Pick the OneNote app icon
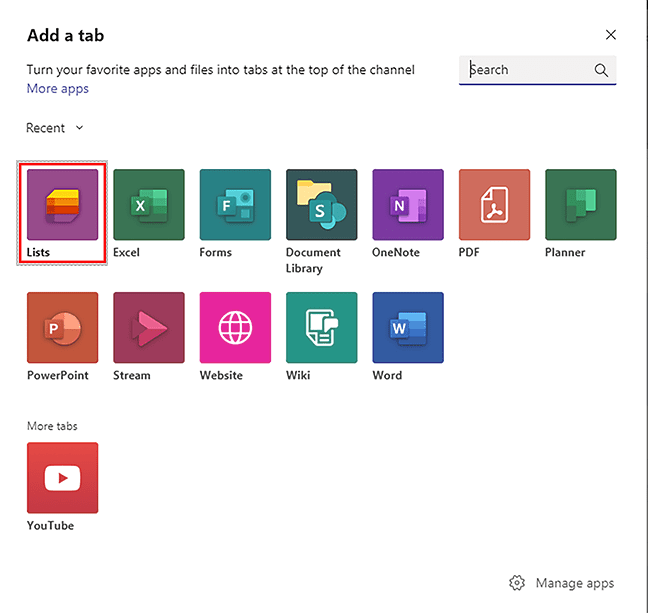 click(x=407, y=205)
